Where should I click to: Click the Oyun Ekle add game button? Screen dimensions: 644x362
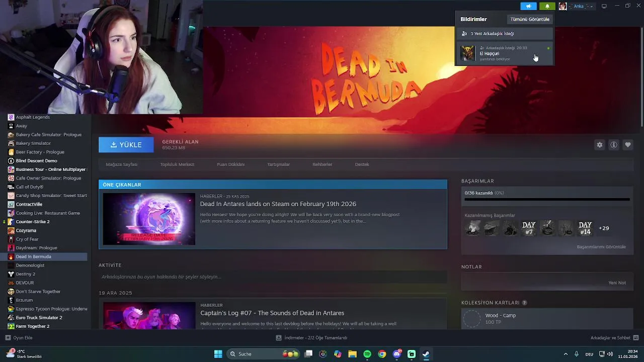coord(19,338)
